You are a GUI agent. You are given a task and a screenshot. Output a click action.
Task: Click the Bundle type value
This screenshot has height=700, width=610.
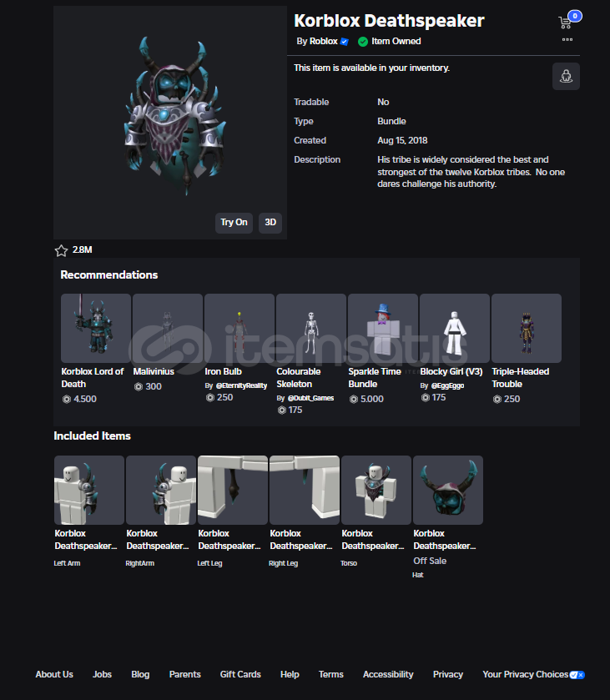(x=391, y=122)
